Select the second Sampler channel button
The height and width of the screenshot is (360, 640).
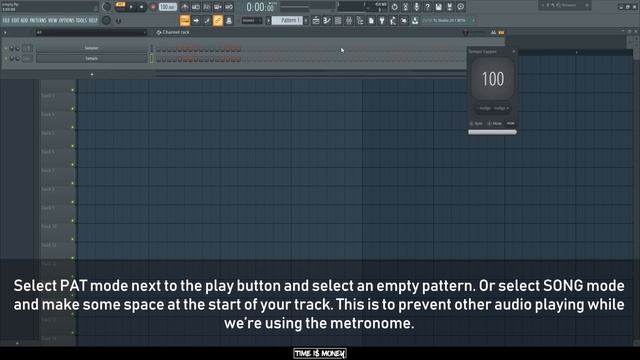[91, 59]
